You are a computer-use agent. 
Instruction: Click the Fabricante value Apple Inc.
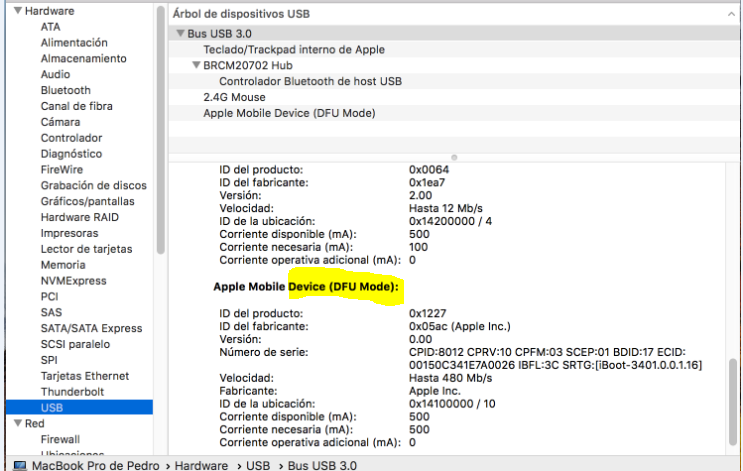[x=435, y=391]
